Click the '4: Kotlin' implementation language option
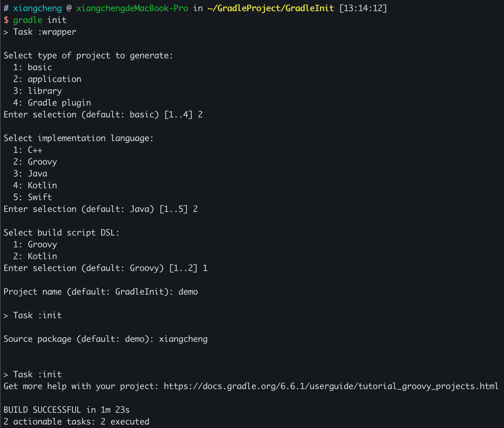The width and height of the screenshot is (504, 428). point(35,186)
